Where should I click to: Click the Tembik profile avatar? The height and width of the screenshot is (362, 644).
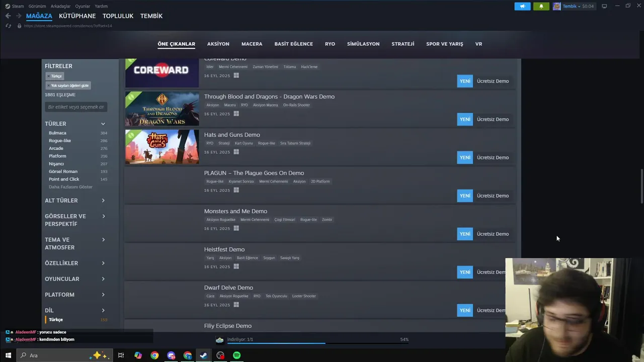coord(556,6)
